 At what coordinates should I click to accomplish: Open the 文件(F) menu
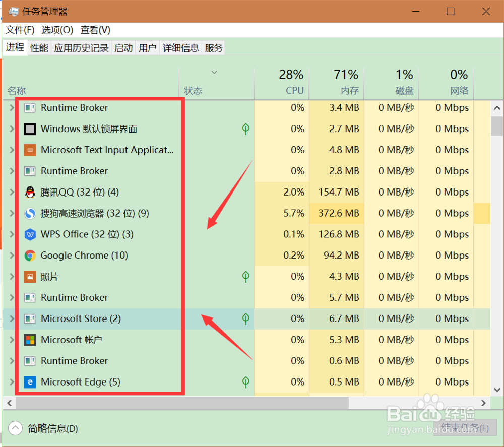click(20, 30)
